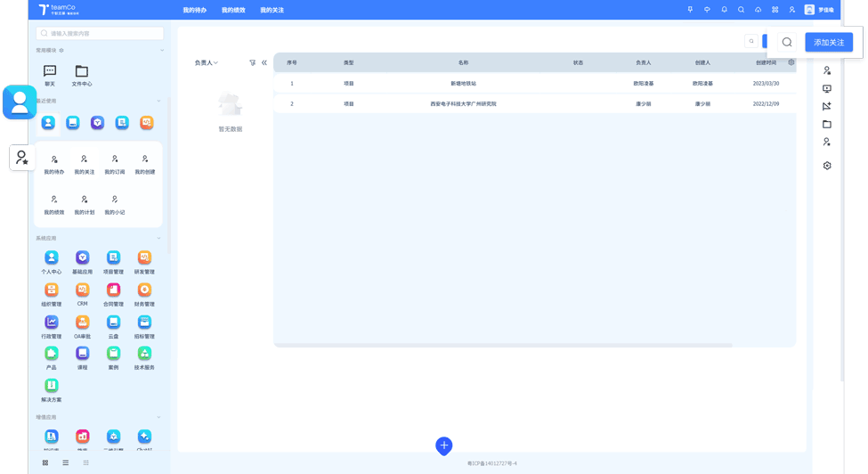
Task: Click the sidebar search input field
Action: 100,33
